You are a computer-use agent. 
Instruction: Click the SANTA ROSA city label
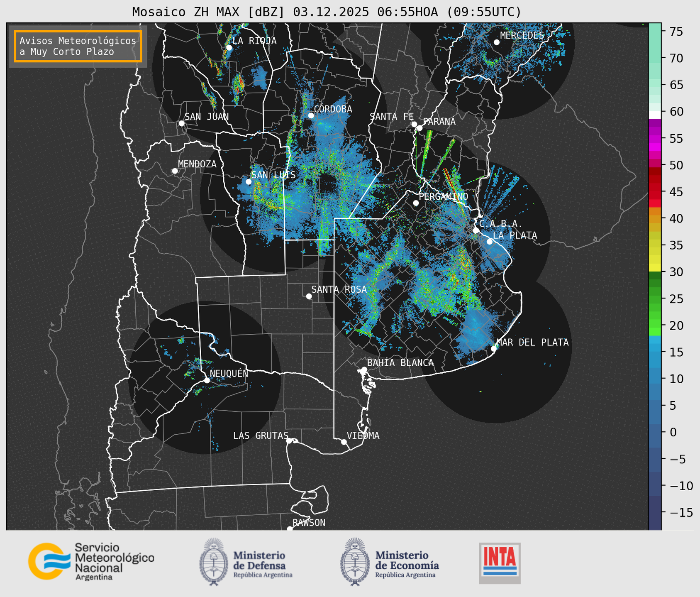pyautogui.click(x=339, y=289)
